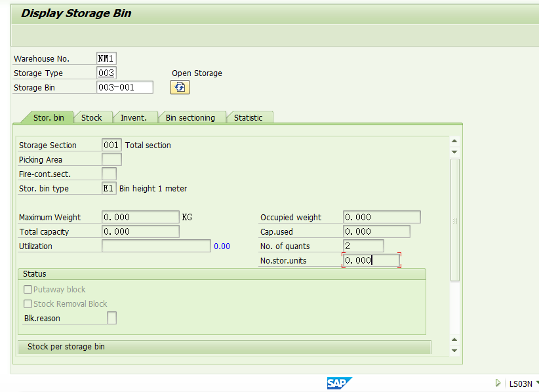View the Statistic tab

249,117
